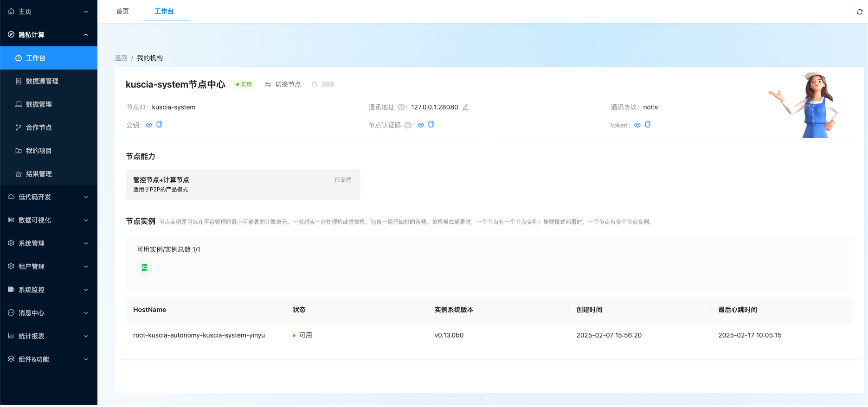Click the heartbeat time 2025-02-17 10:05:15
The width and height of the screenshot is (868, 407).
(x=750, y=335)
